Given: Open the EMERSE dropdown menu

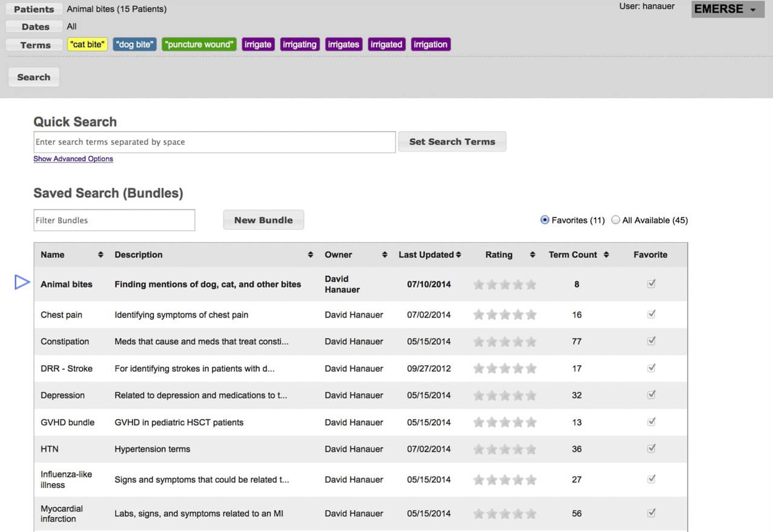Looking at the screenshot, I should coord(727,9).
